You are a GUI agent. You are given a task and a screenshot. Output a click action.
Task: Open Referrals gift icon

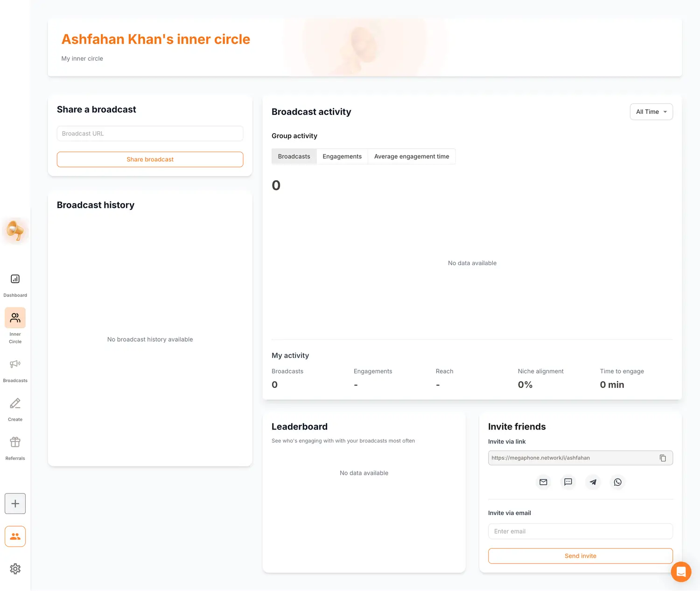[x=15, y=442]
